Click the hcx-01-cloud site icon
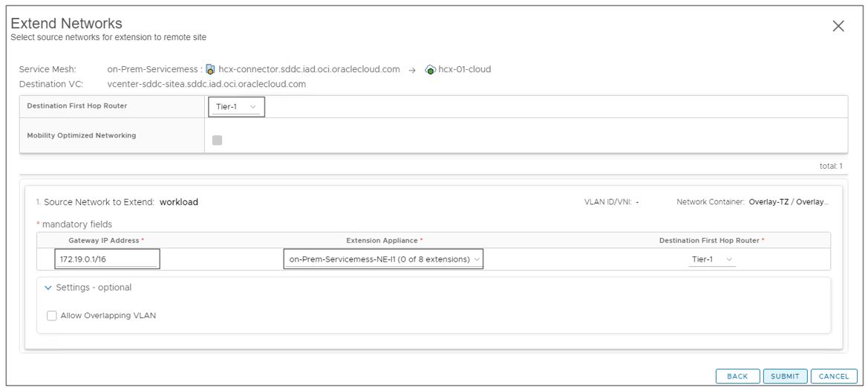 tap(430, 70)
